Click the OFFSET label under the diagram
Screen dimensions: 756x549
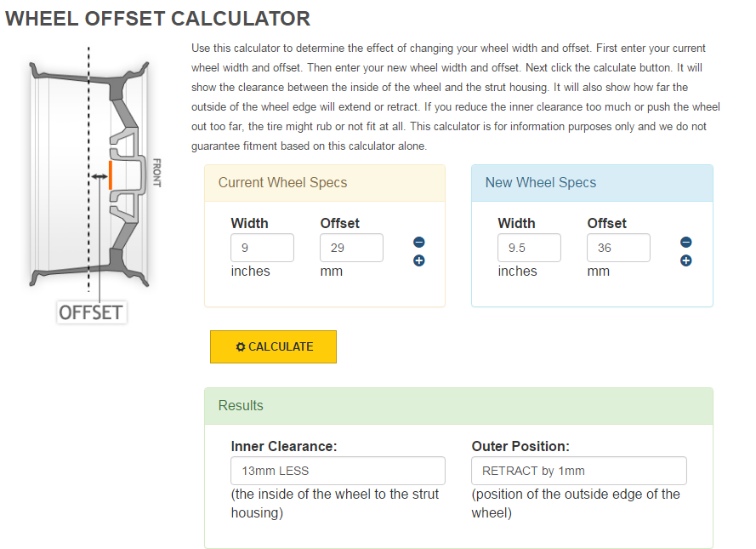(91, 312)
